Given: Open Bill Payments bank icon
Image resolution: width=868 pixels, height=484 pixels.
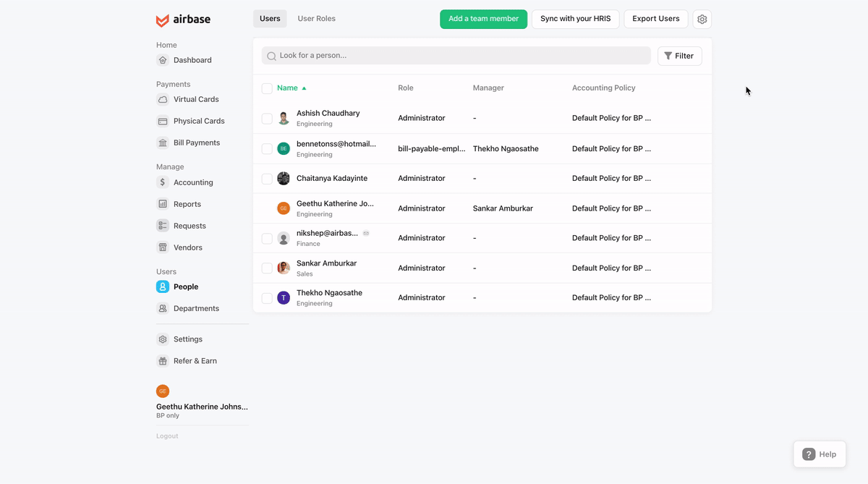Looking at the screenshot, I should 163,143.
